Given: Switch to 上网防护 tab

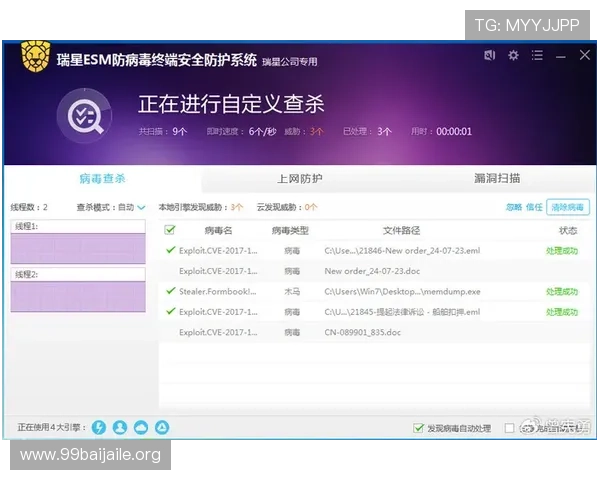Looking at the screenshot, I should [x=300, y=179].
